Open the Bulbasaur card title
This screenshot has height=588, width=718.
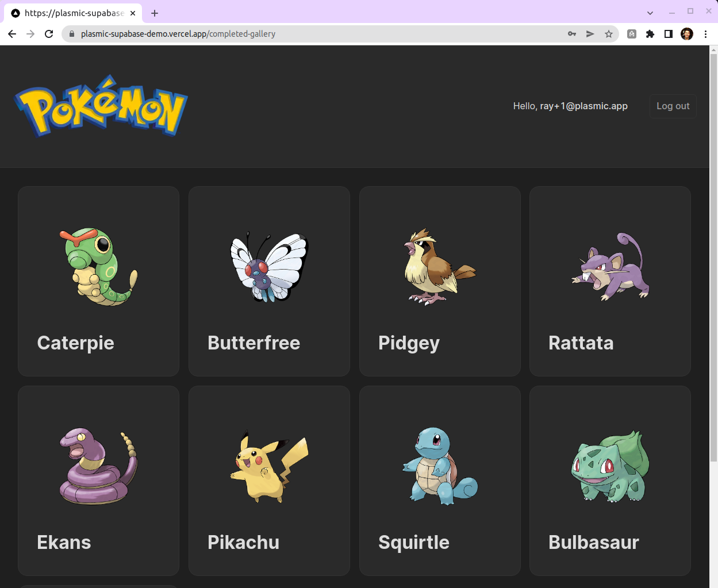coord(593,543)
